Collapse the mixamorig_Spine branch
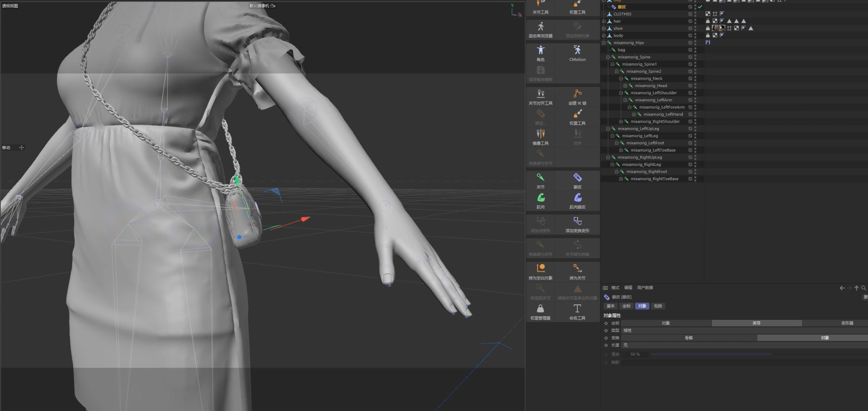The height and width of the screenshot is (411, 868). [x=608, y=57]
